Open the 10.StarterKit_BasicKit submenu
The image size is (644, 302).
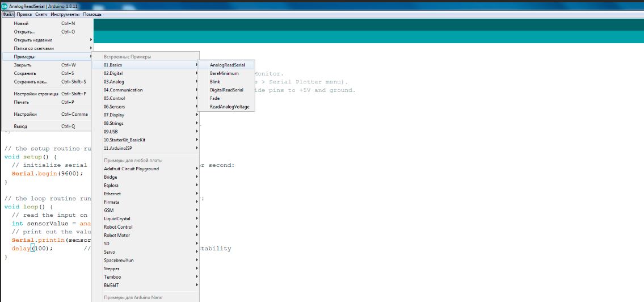tap(145, 140)
